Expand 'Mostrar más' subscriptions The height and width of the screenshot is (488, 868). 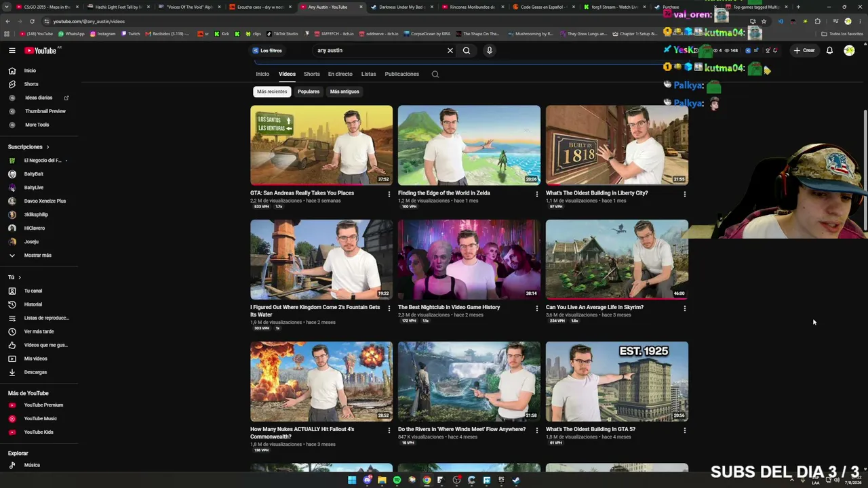coord(39,255)
